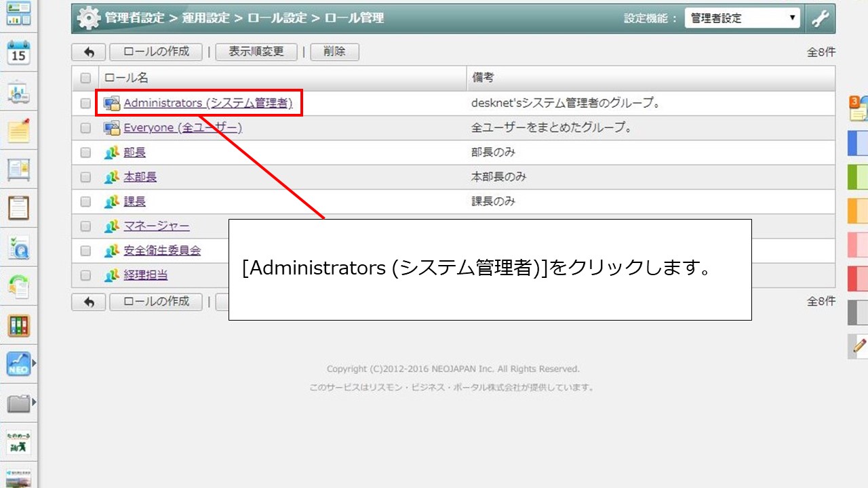Open the 部長 role link
Viewport: 868px width, 488px height.
tap(134, 152)
